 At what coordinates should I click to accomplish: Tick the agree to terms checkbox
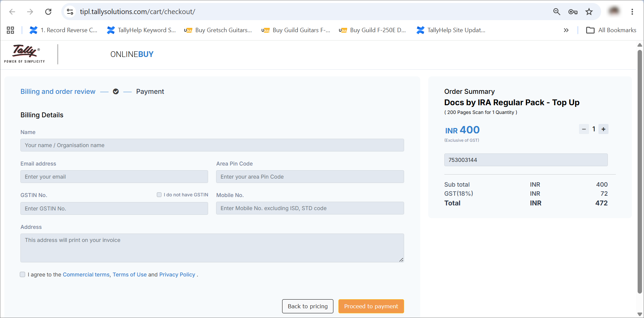tap(22, 274)
